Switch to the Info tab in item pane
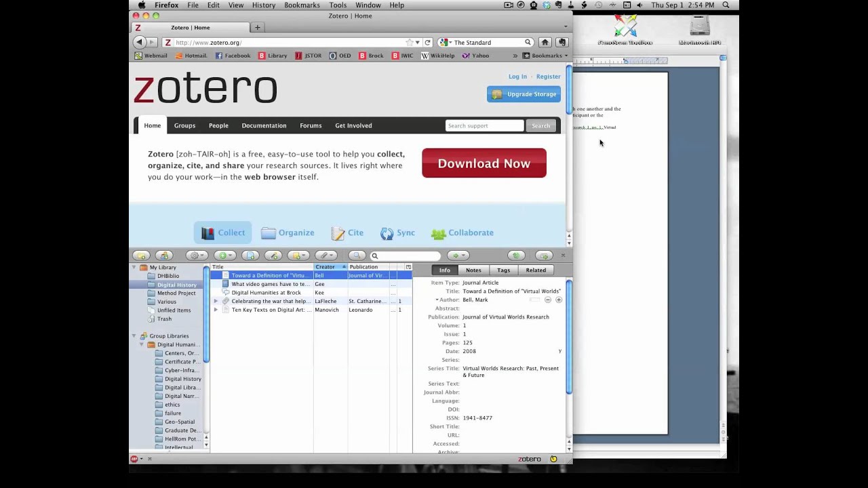This screenshot has height=488, width=868. point(444,270)
